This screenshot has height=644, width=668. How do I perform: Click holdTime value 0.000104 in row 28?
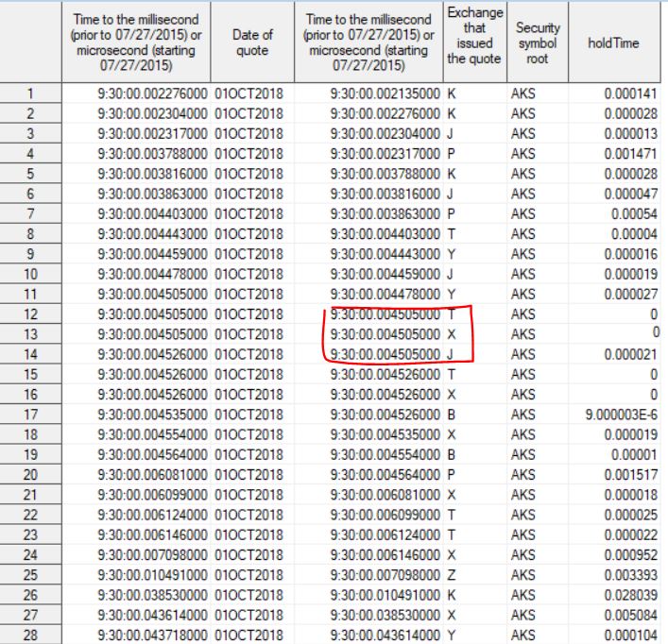(x=630, y=636)
